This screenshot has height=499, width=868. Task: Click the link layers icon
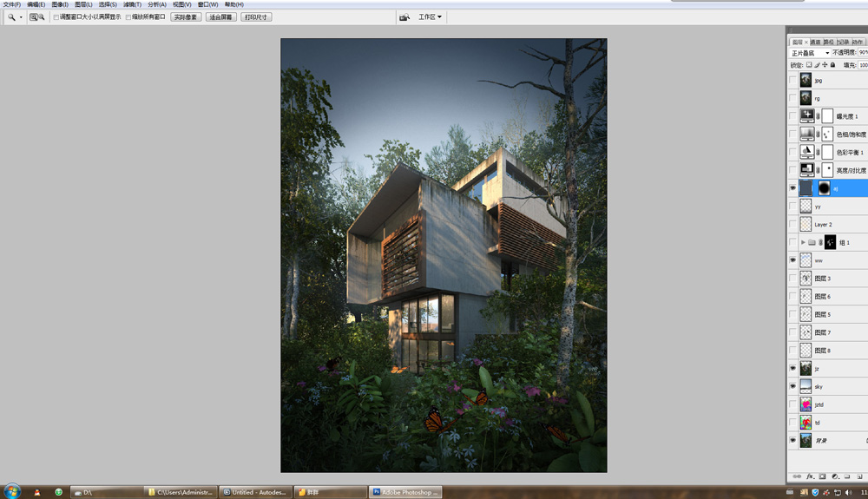798,476
